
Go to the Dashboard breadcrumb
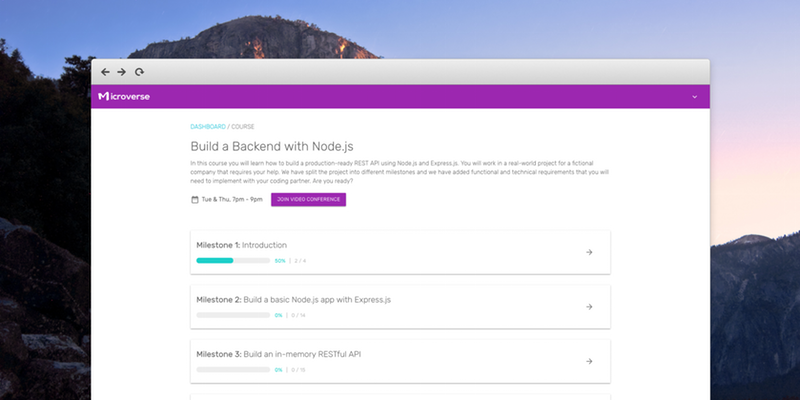208,127
